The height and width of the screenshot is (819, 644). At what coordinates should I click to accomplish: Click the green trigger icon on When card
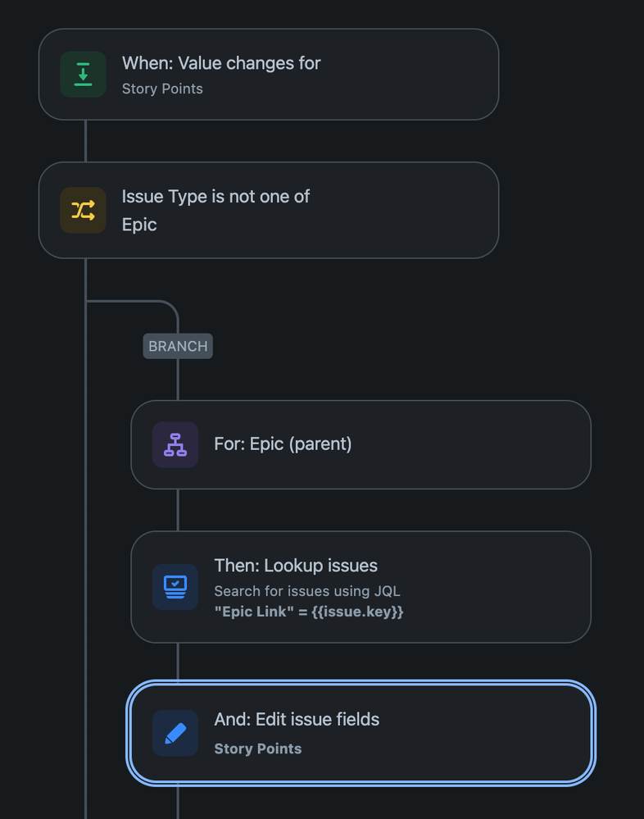(83, 75)
